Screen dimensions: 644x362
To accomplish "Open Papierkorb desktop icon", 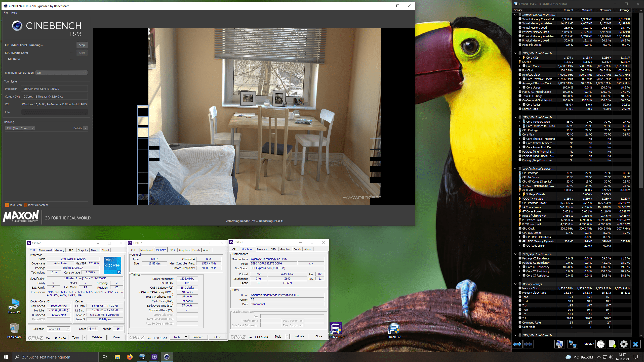I will (x=14, y=331).
